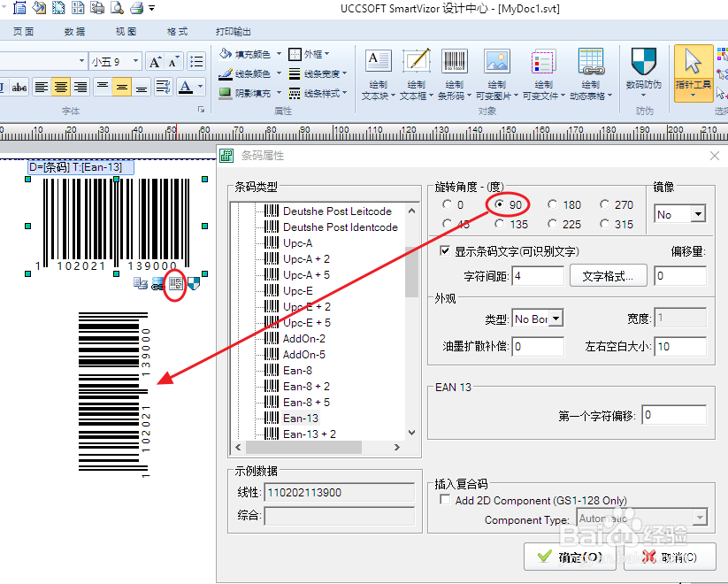
Task: Align text right in the font group
Action: coord(80,87)
